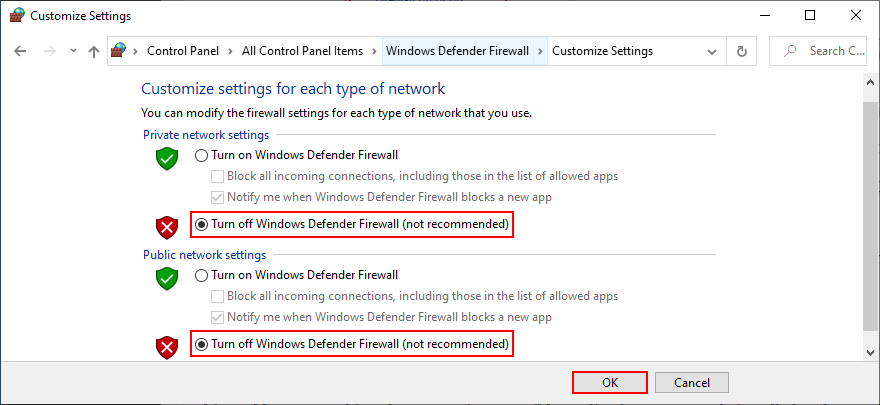Click the Up one level arrow
Screen dimensions: 880x405
tap(93, 51)
